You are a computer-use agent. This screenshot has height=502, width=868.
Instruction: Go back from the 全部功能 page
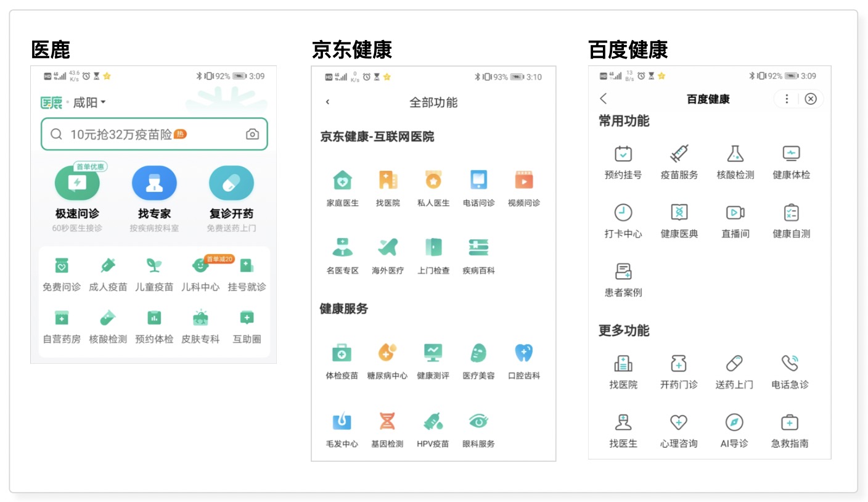click(x=327, y=103)
